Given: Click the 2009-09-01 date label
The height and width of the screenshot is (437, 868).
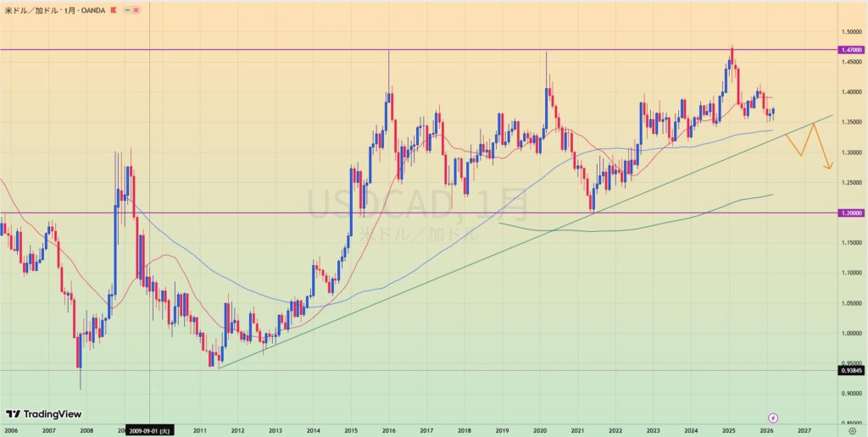Looking at the screenshot, I should [x=150, y=430].
